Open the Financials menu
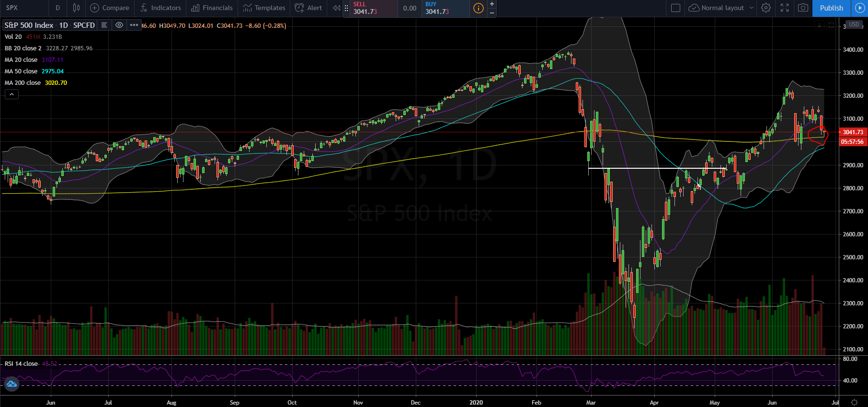The height and width of the screenshot is (407, 868). click(x=212, y=8)
